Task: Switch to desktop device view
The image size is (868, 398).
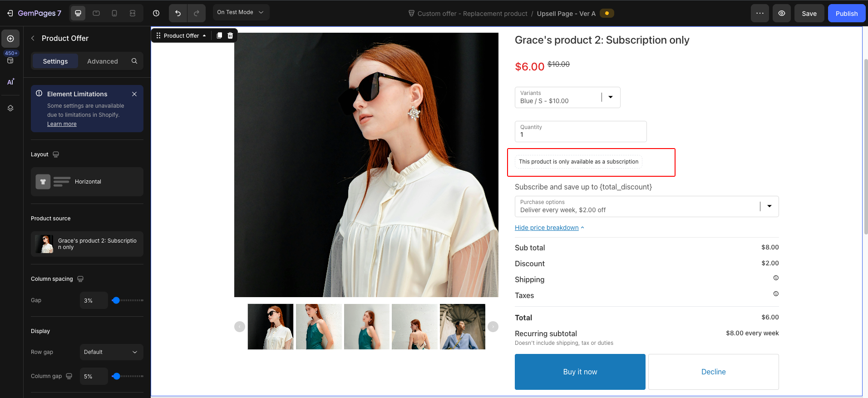Action: click(x=78, y=13)
